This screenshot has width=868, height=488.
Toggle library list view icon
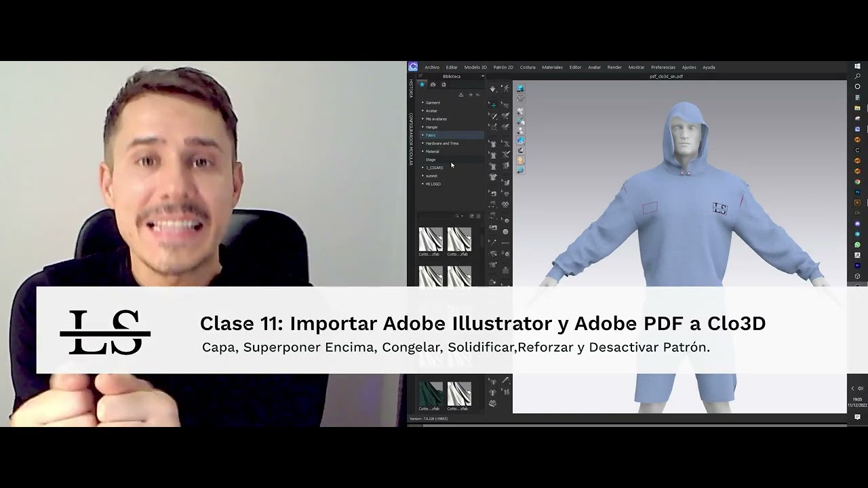tap(478, 216)
